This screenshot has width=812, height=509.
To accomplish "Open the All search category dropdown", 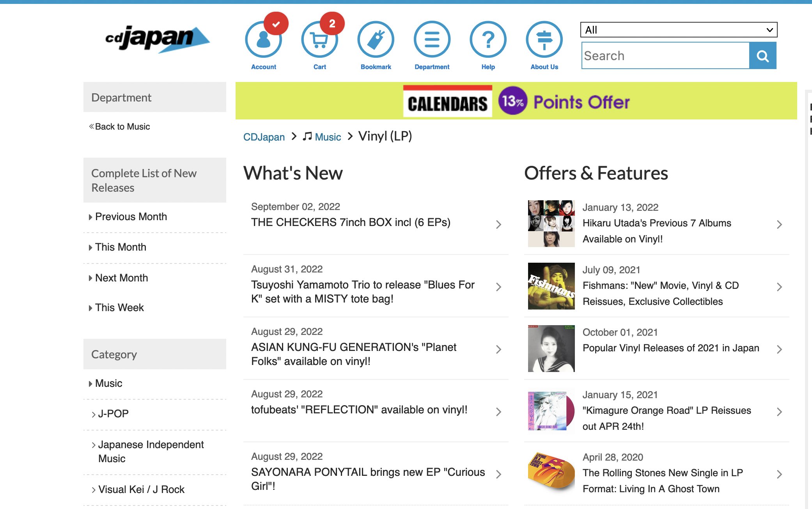I will [x=679, y=30].
